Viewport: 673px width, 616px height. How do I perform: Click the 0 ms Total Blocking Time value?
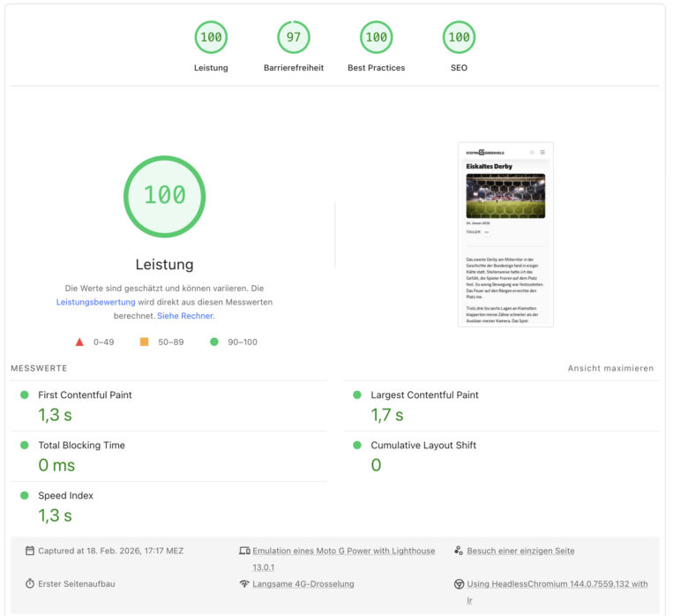point(56,465)
